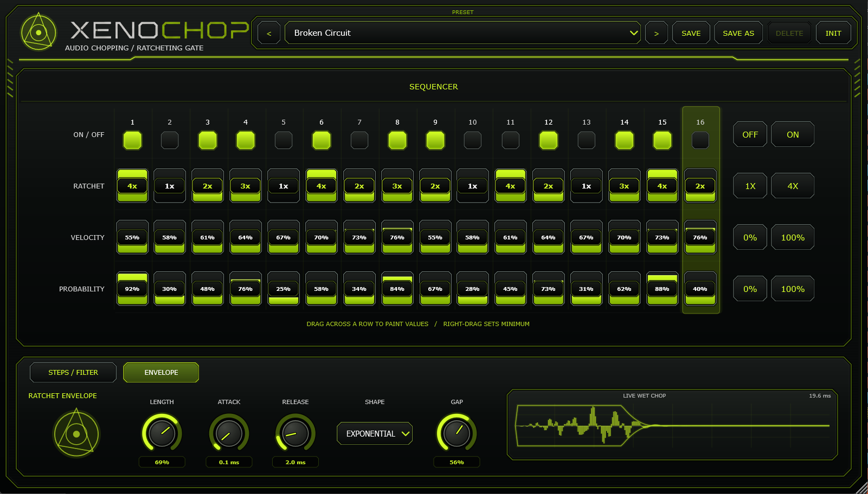Viewport: 868px width, 494px height.
Task: Click the Attack value field 0.1 ms
Action: [x=229, y=462]
